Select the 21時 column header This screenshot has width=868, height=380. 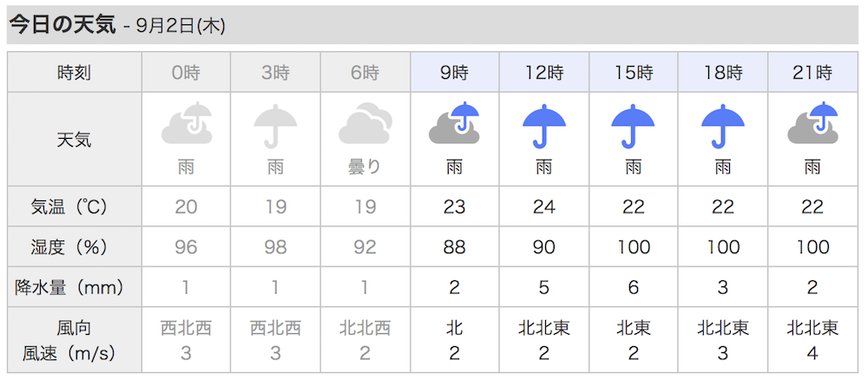click(x=812, y=73)
